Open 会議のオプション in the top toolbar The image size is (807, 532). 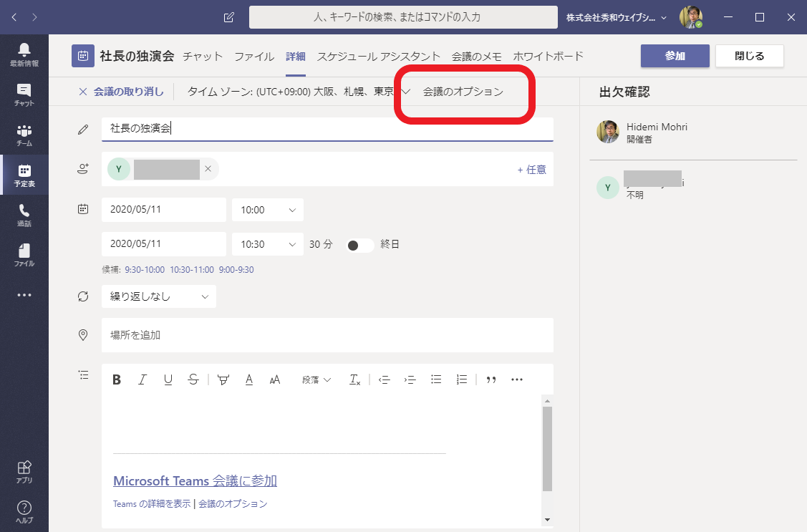pos(463,92)
